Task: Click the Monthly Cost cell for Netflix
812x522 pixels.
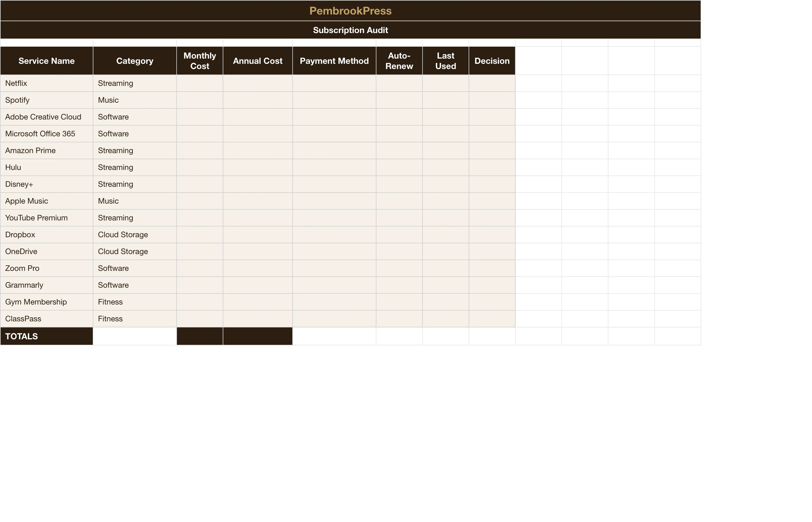Action: coord(200,84)
